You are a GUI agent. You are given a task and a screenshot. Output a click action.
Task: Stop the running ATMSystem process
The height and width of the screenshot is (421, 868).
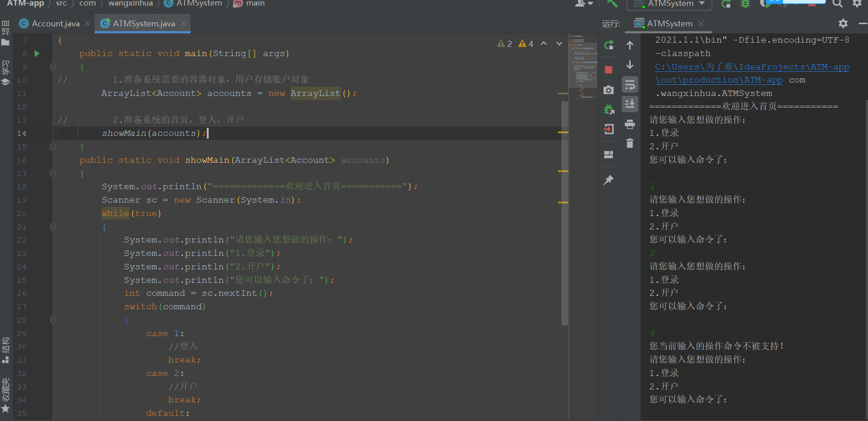tap(609, 70)
